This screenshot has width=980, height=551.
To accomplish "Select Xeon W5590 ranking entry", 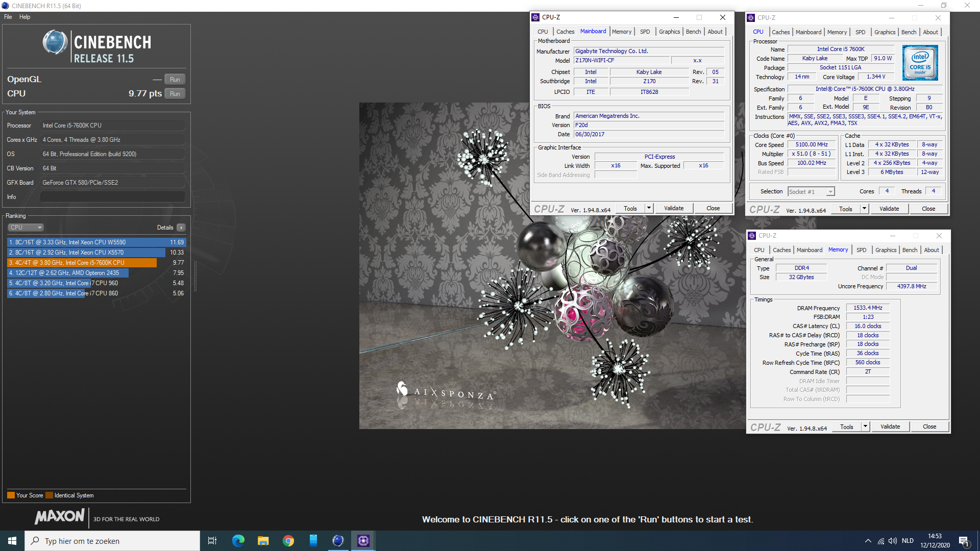I will [96, 242].
